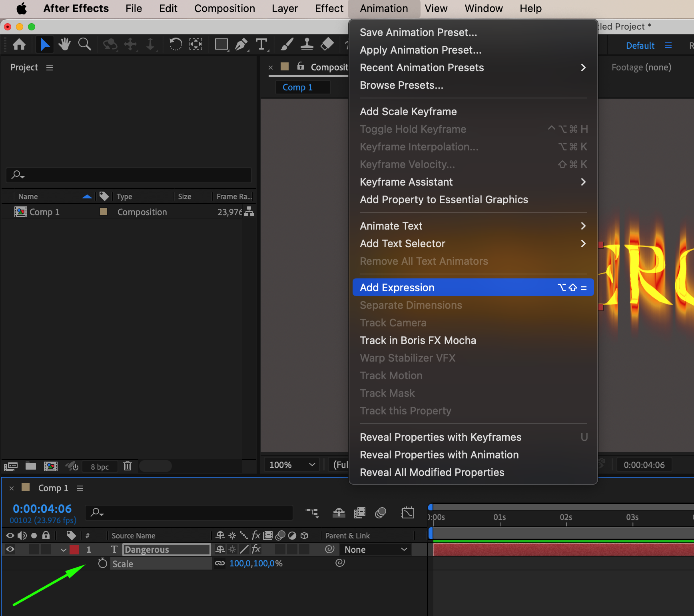
Task: Pick the Rectangle shape tool
Action: coord(221,44)
